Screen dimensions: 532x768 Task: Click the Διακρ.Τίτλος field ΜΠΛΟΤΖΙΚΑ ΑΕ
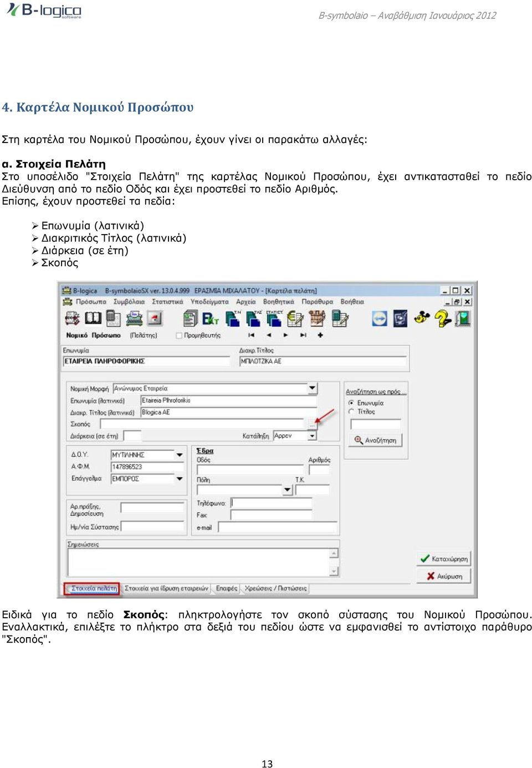click(x=323, y=361)
